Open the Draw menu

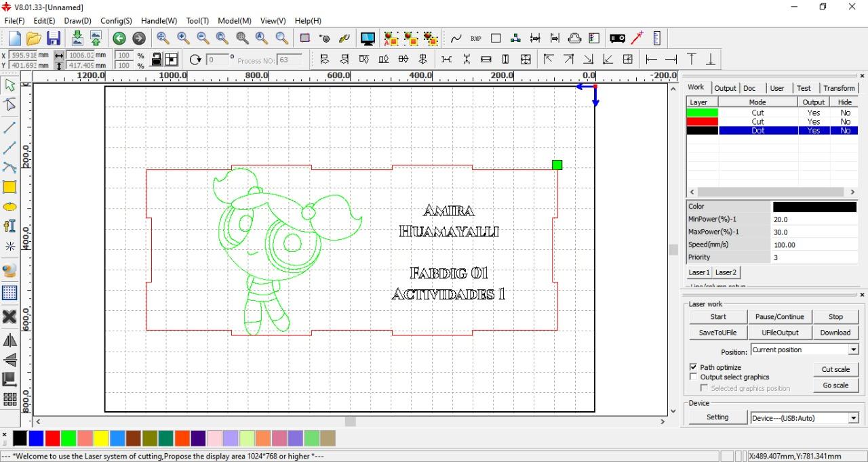[x=77, y=21]
